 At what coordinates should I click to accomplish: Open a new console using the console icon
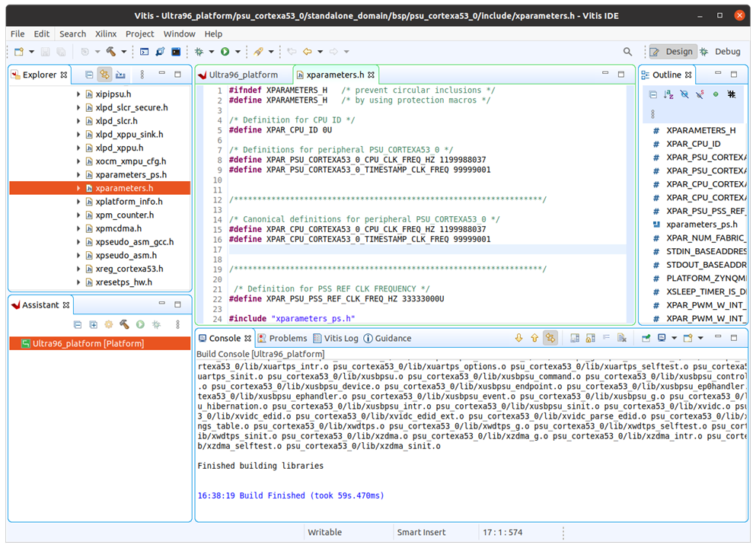688,337
